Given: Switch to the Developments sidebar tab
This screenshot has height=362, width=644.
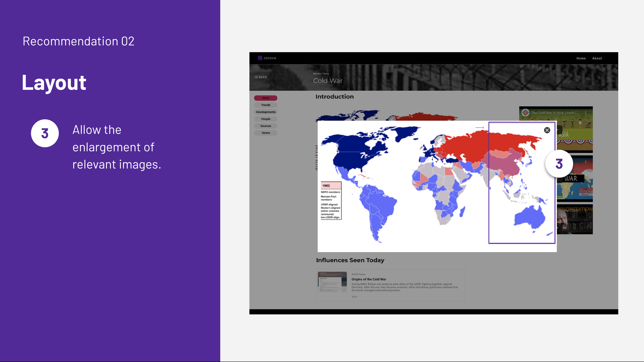Looking at the screenshot, I should 265,112.
